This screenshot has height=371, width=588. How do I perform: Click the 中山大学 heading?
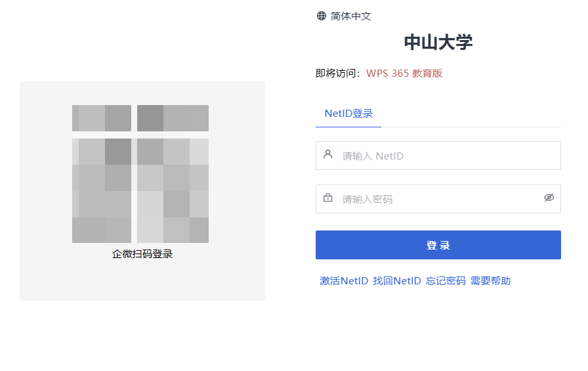[438, 42]
